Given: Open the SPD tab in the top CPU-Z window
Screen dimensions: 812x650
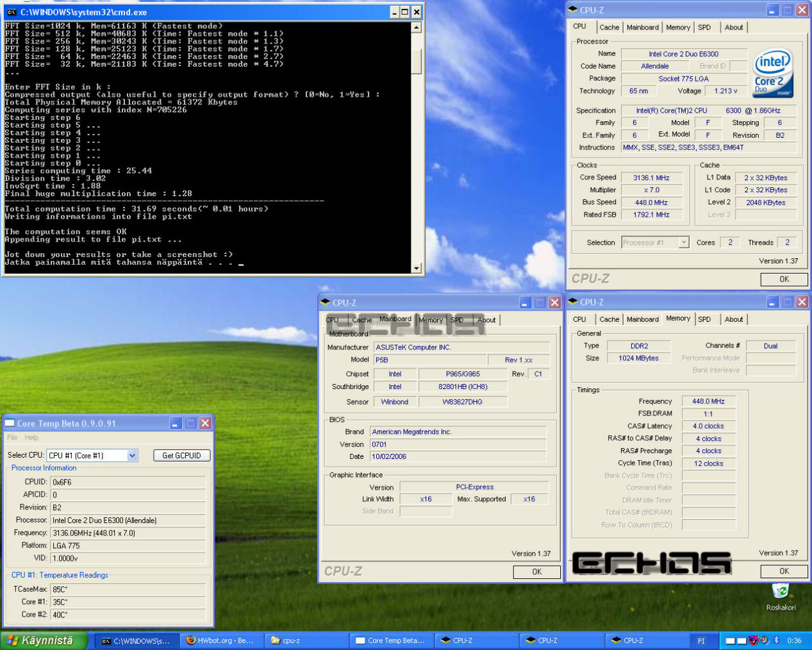Looking at the screenshot, I should 704,28.
